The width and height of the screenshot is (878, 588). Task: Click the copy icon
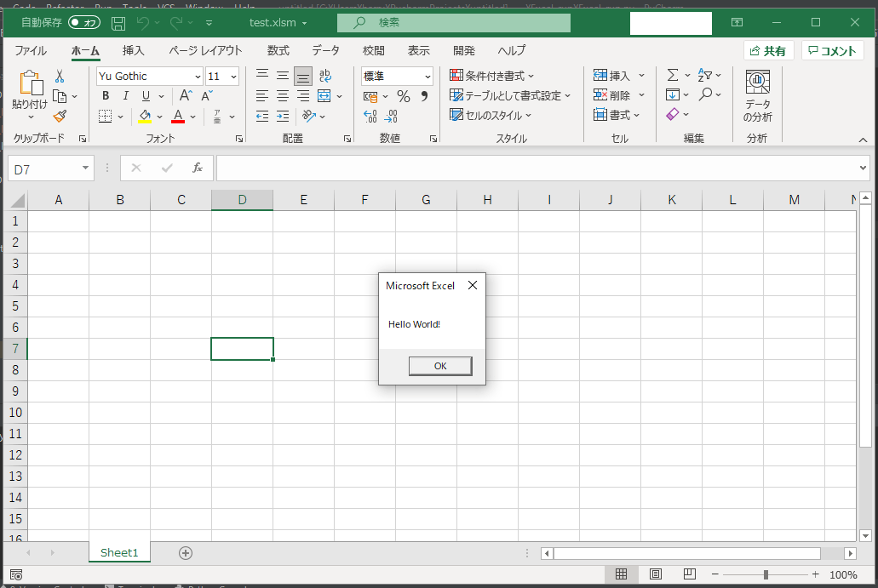[60, 96]
